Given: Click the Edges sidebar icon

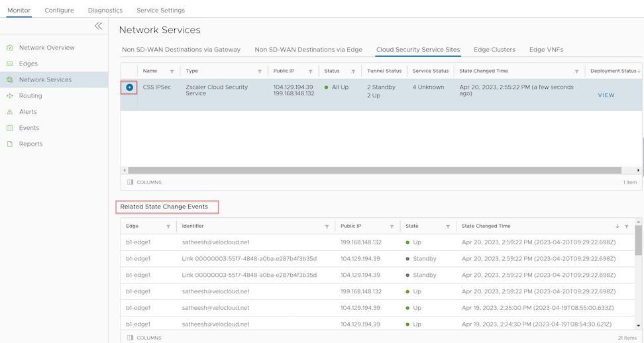Looking at the screenshot, I should pyautogui.click(x=10, y=64).
